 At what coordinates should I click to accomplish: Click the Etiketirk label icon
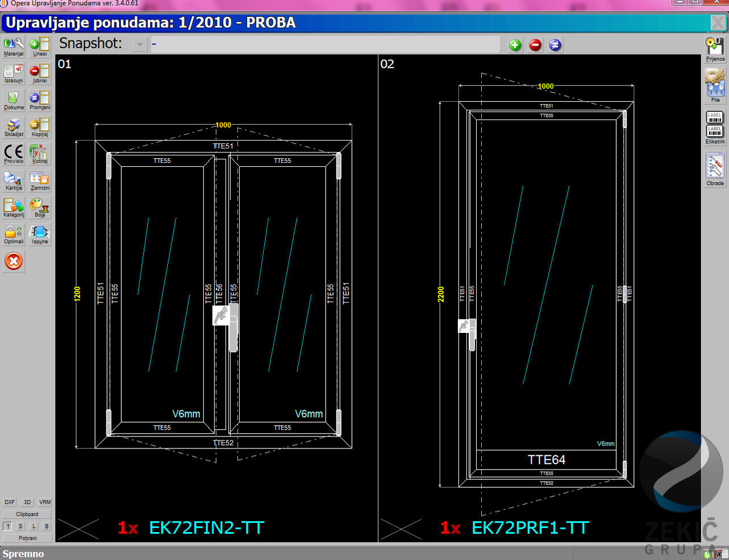715,127
